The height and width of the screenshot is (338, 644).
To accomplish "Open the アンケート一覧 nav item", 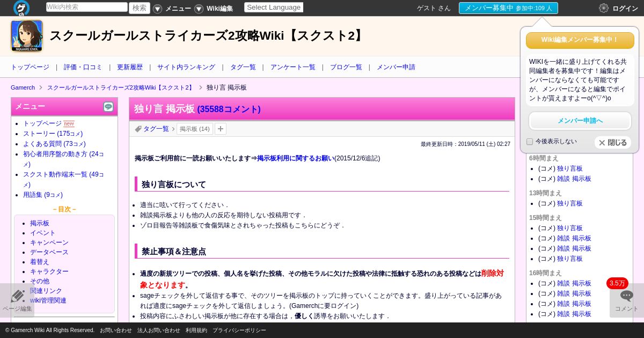I will click(293, 67).
